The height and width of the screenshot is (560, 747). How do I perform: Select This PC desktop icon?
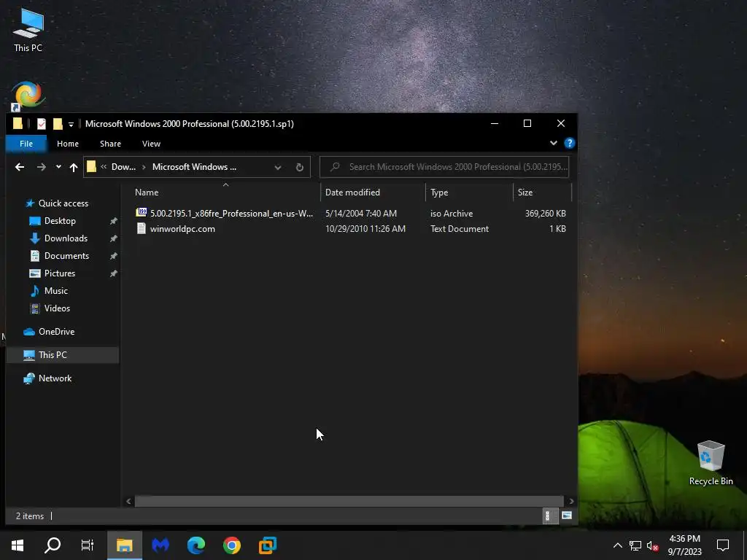pos(28,30)
